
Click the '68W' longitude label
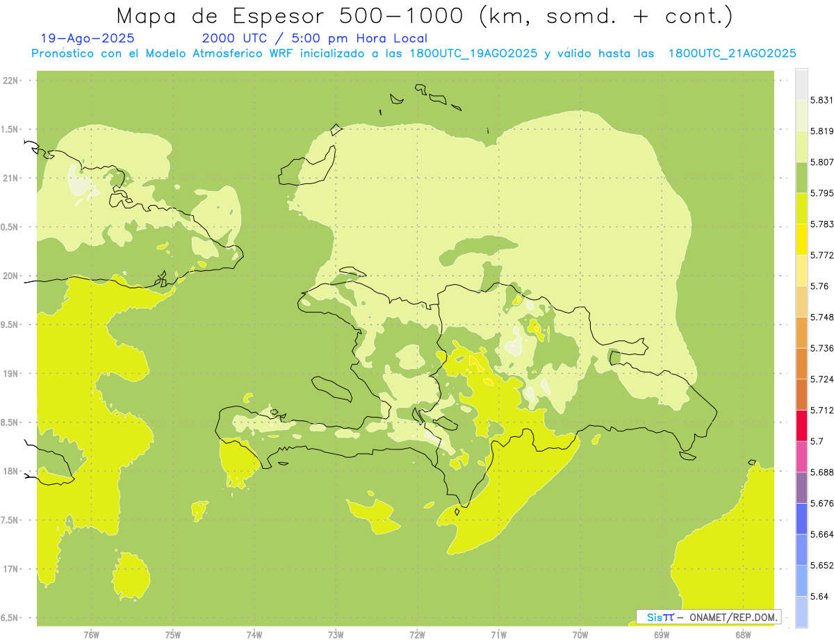743,634
